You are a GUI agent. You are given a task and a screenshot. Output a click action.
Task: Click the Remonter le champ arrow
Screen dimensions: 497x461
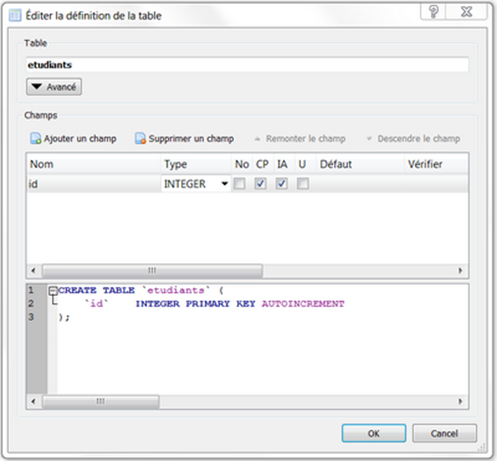click(x=257, y=139)
